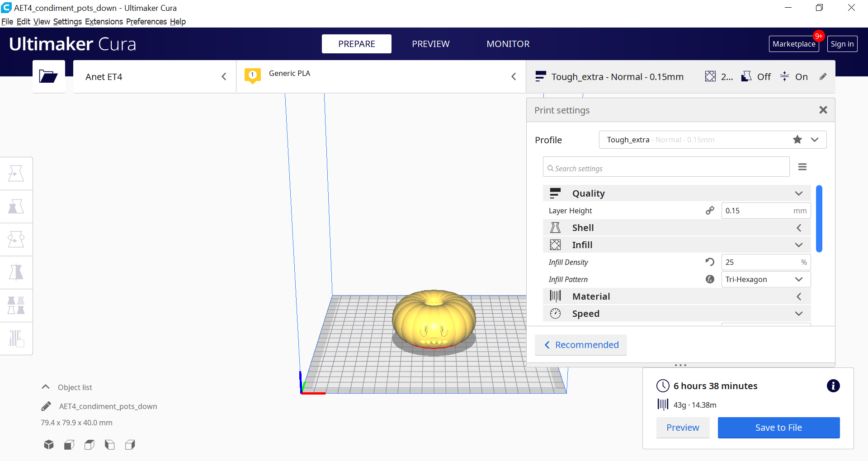Collapse the Quality settings section
868x461 pixels.
click(x=677, y=193)
